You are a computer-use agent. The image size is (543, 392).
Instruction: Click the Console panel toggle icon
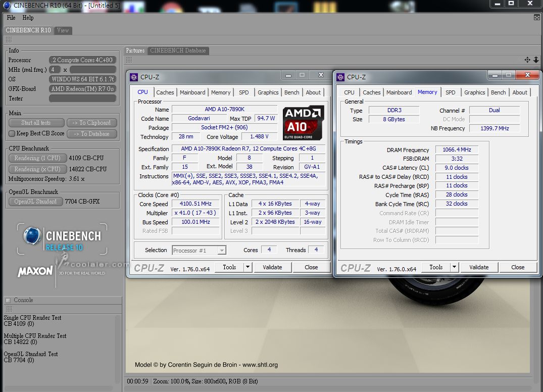(8, 300)
